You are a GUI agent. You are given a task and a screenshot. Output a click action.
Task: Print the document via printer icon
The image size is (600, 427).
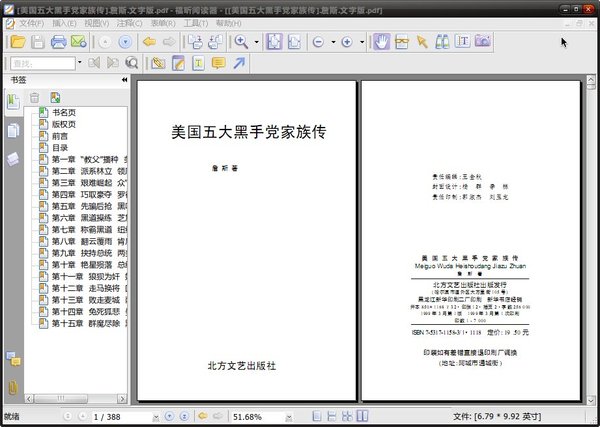click(59, 41)
